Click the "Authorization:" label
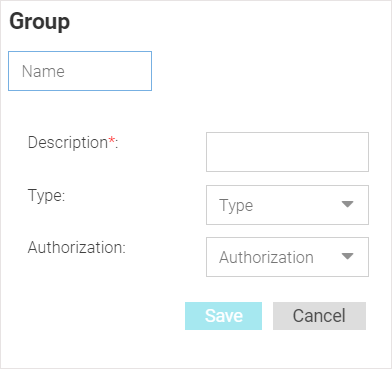Screen dimensions: 392x369 coord(77,247)
